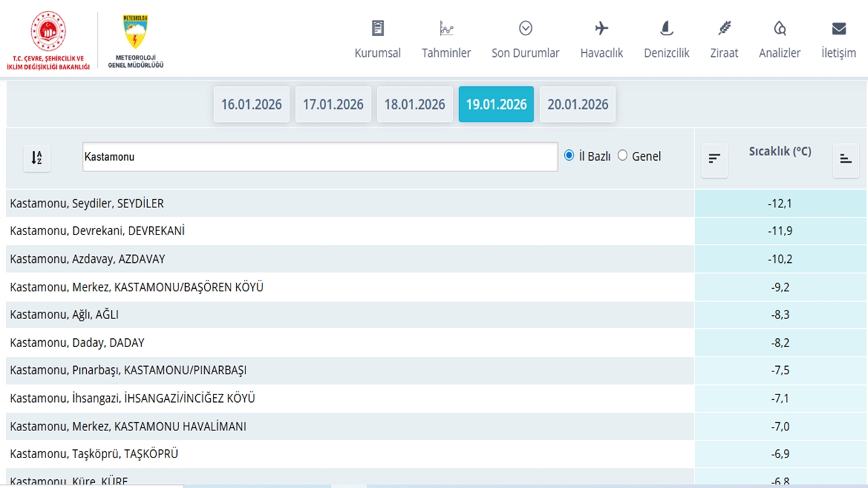Click the Denizcilik sailboat icon
Image resolution: width=868 pixels, height=488 pixels.
[x=667, y=28]
